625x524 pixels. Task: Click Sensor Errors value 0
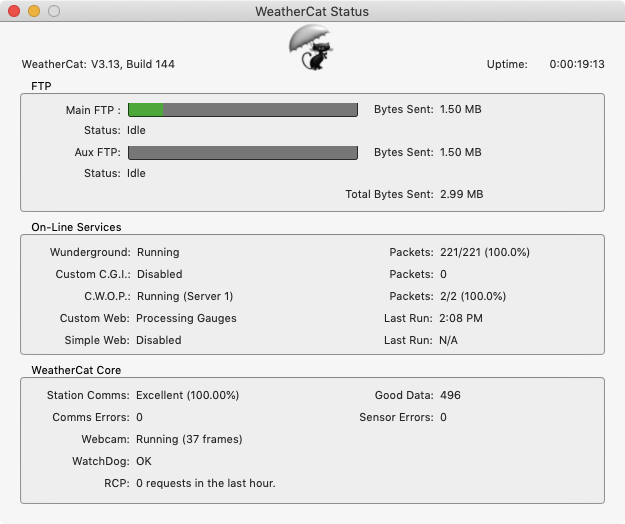point(443,417)
